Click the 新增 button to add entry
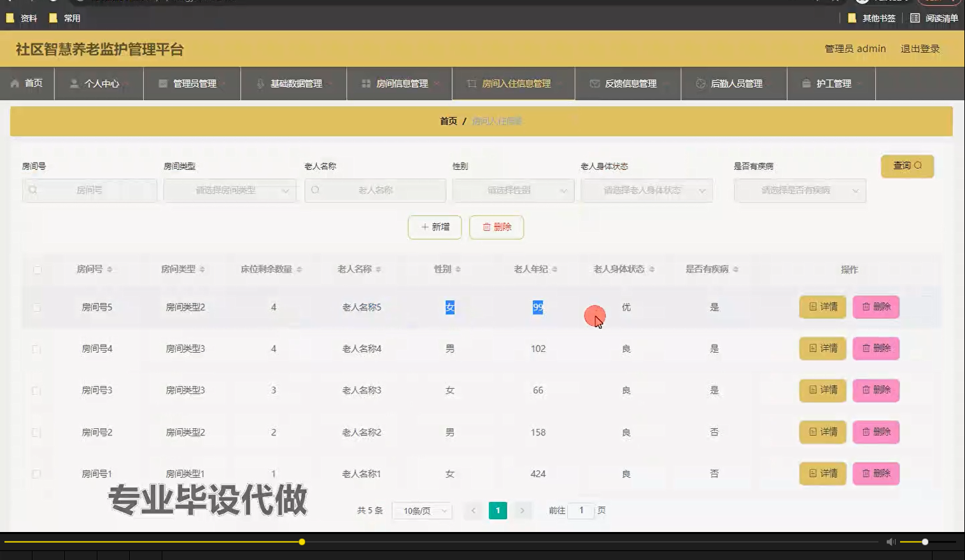Screen dimensions: 965x560 point(434,227)
